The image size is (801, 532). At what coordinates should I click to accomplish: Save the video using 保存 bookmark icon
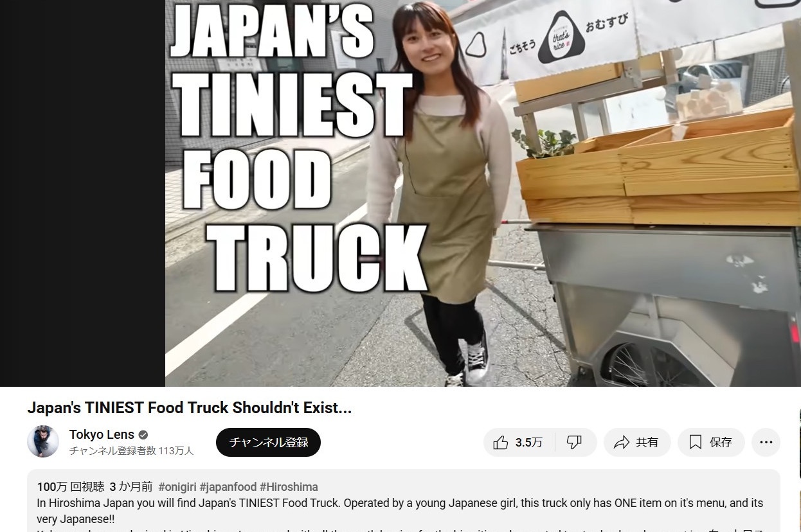(x=711, y=442)
